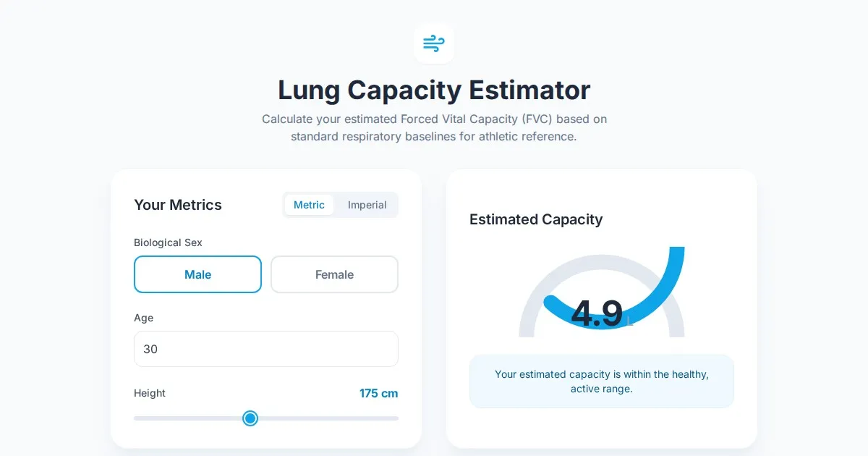This screenshot has width=868, height=456.
Task: Click the Age field label
Action: pos(143,318)
